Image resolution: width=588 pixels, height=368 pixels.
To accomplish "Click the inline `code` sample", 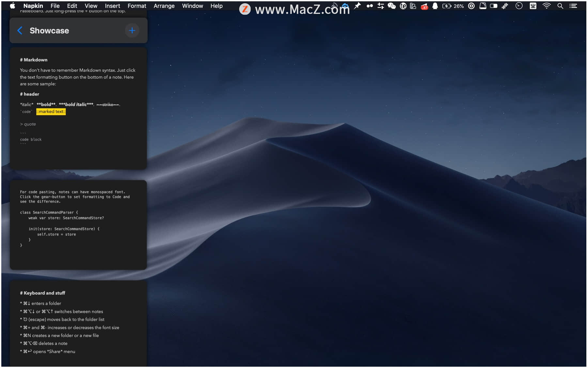I will point(26,112).
